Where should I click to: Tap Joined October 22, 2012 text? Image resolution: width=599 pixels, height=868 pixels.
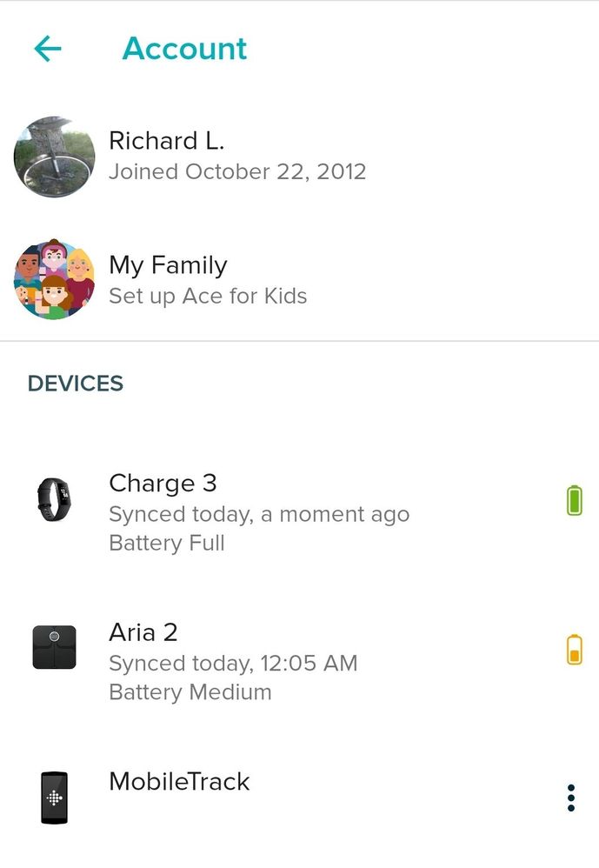point(237,171)
